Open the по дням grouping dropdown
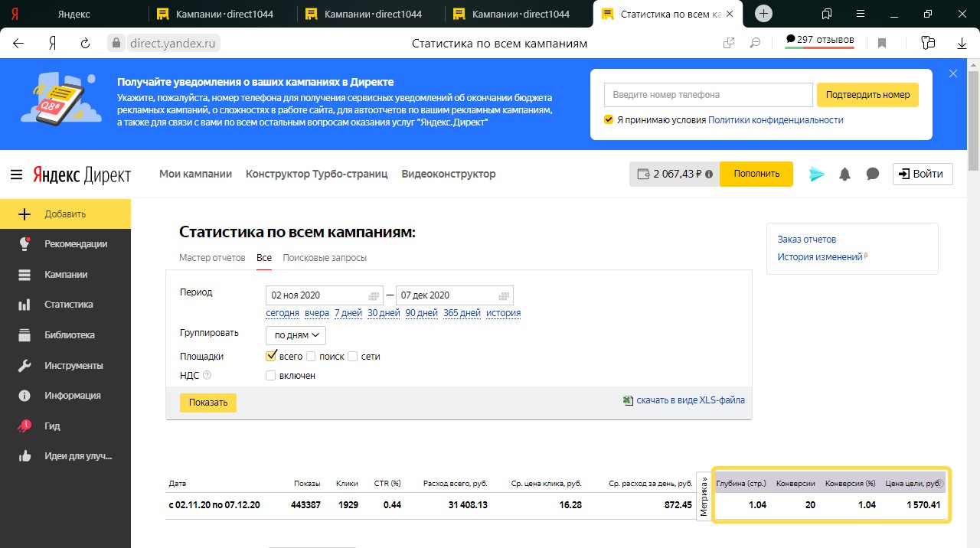The height and width of the screenshot is (548, 980). point(296,335)
